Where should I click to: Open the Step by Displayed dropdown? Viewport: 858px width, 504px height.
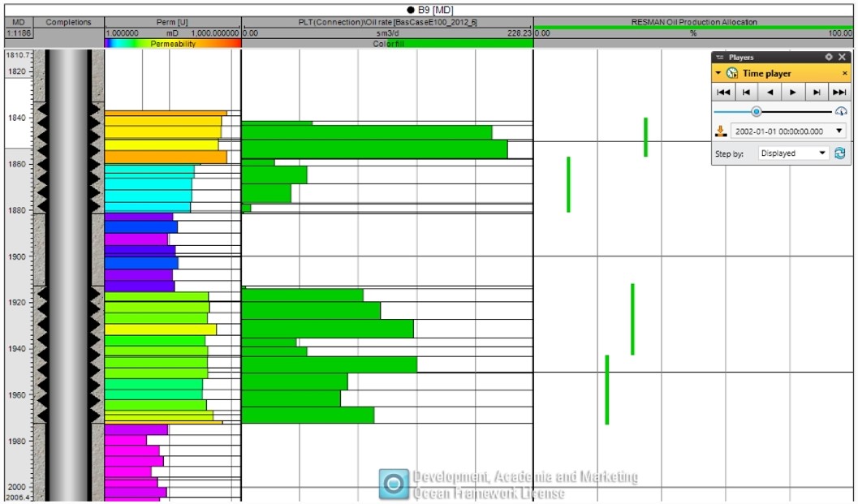(822, 153)
